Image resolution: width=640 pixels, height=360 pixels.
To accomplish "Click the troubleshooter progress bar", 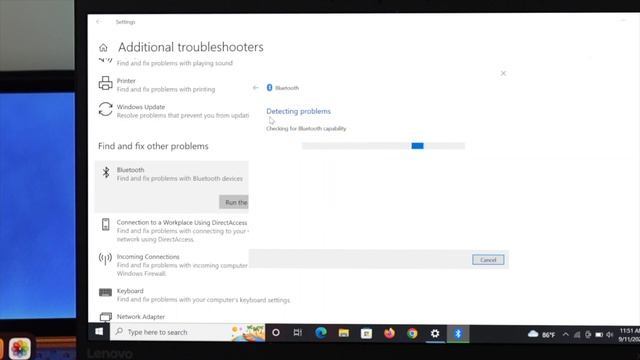I will tap(383, 146).
